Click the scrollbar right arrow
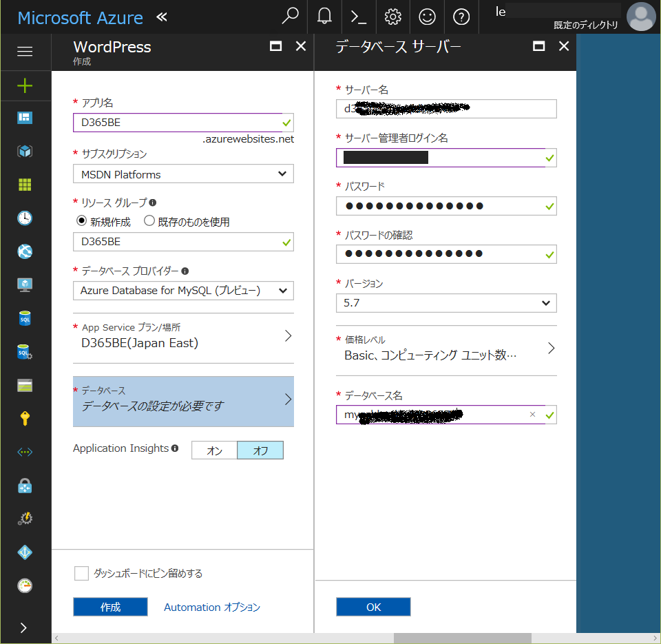661x644 pixels. (x=655, y=638)
